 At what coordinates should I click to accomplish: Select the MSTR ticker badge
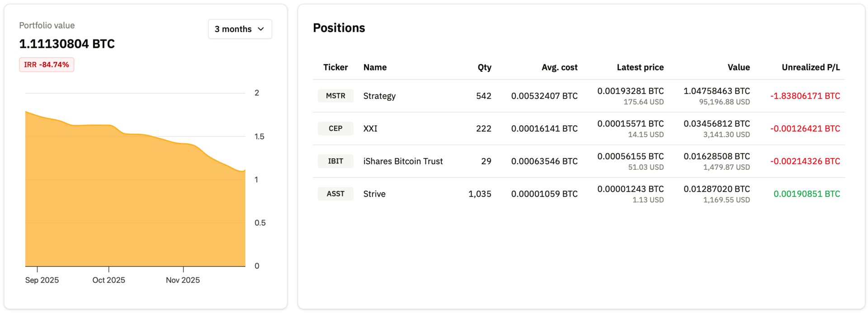[x=335, y=96]
